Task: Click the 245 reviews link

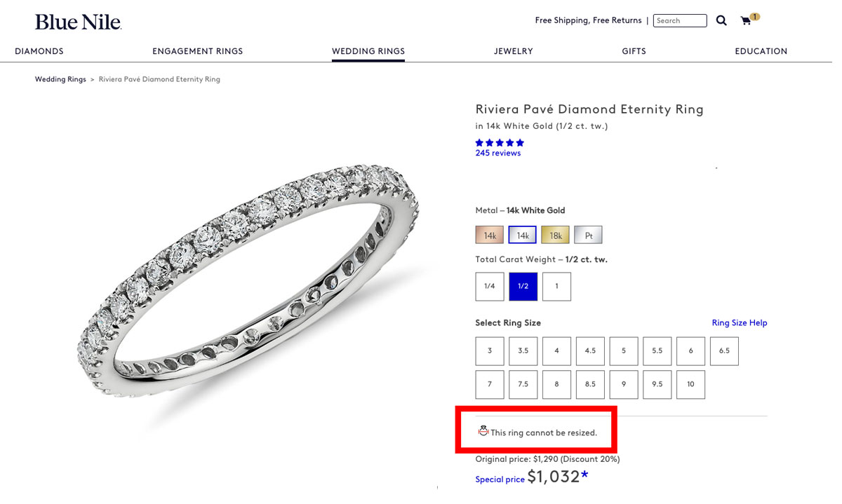Action: coord(498,153)
